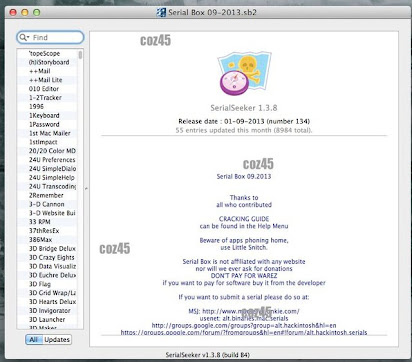Select the 1st Mac Mailer entry

pyautogui.click(x=47, y=133)
